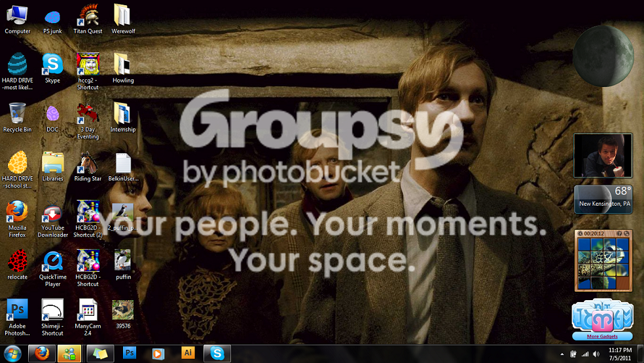Open the network signal tray icon
This screenshot has height=363, width=644.
click(585, 354)
